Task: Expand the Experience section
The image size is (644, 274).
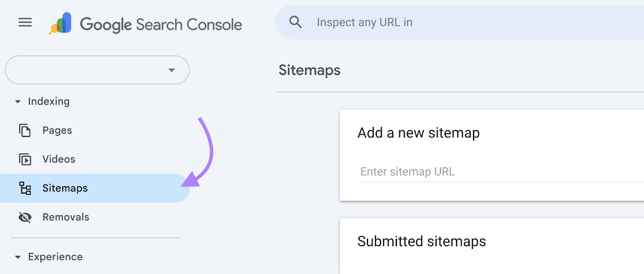Action: [17, 257]
